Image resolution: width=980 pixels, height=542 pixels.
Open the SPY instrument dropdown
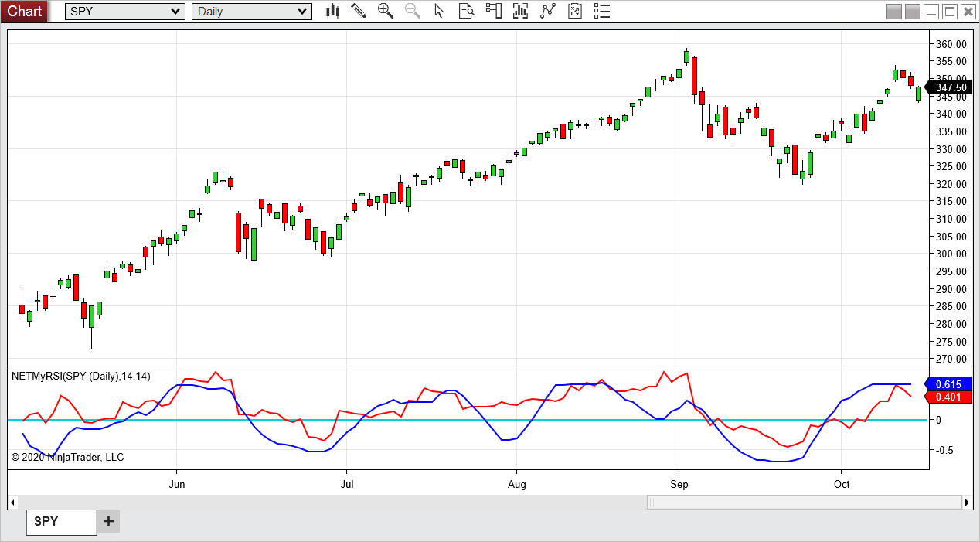tap(125, 12)
